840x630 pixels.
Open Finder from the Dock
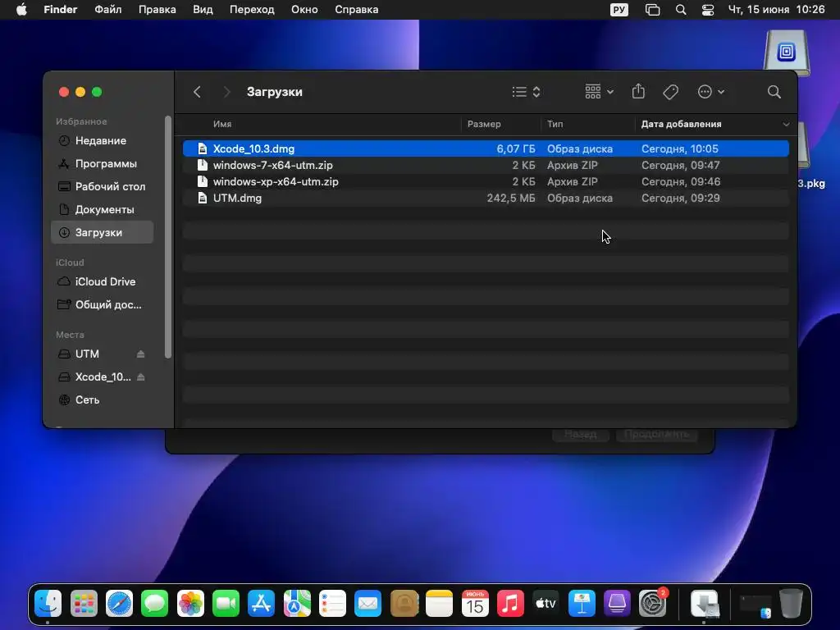click(x=48, y=604)
